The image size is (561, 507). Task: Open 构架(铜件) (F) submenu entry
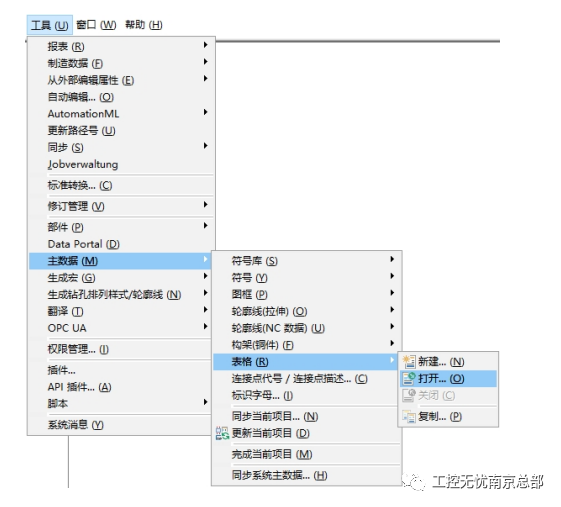307,345
